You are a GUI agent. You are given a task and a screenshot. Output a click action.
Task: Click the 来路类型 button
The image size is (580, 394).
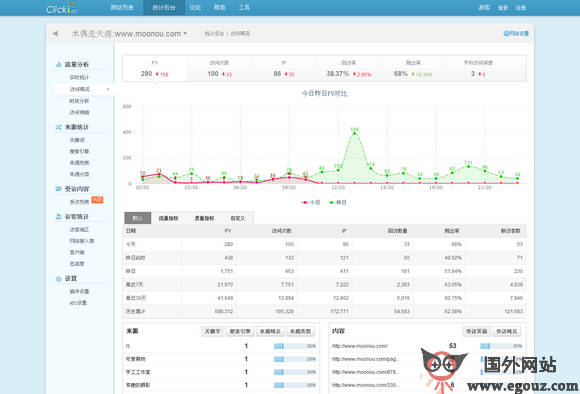(300, 331)
